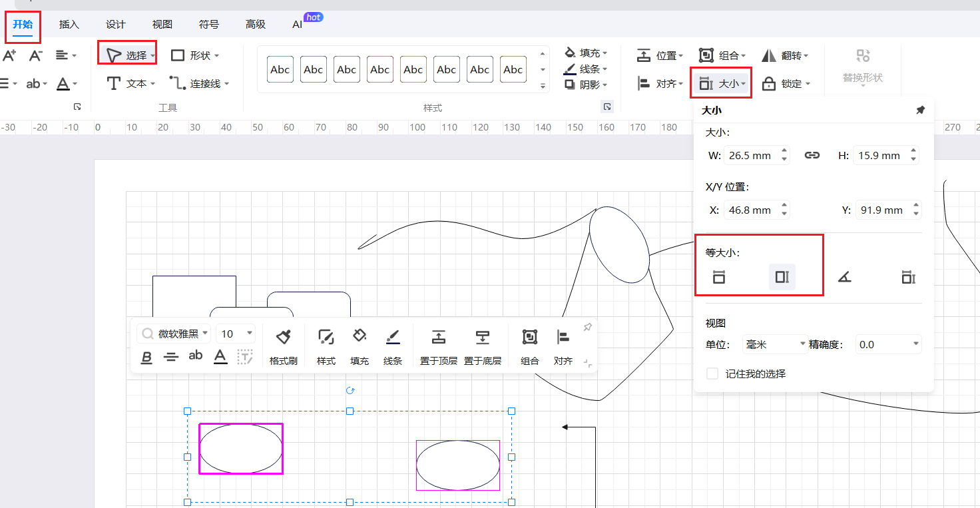Open the 设计 ribbon tab

point(115,25)
